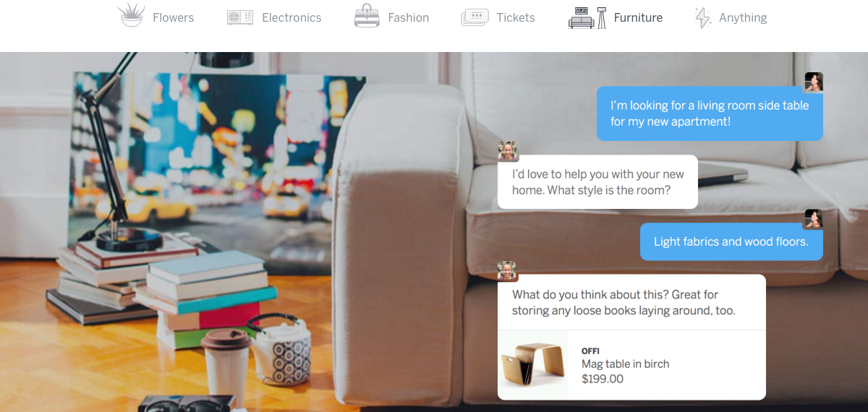Choose the Tickets category label
This screenshot has width=868, height=412.
coord(516,18)
